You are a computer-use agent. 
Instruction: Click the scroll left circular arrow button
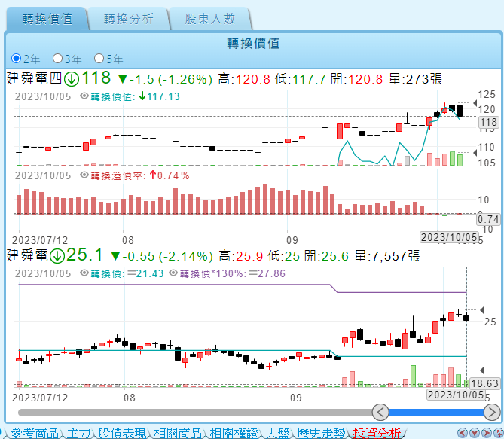[x=380, y=412]
